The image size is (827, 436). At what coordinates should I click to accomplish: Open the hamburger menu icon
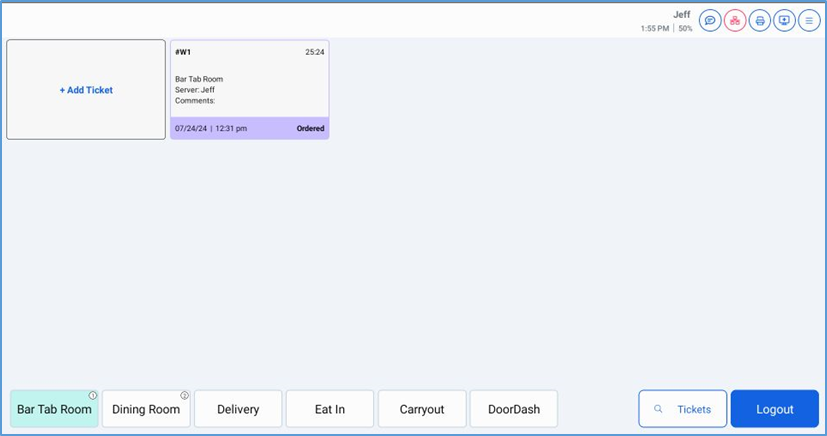[809, 20]
